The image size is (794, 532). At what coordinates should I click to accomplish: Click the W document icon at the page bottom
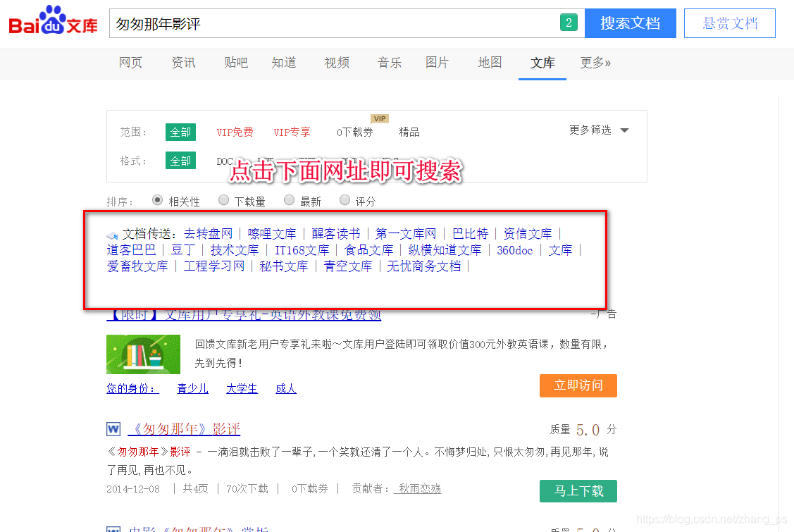pos(113,528)
